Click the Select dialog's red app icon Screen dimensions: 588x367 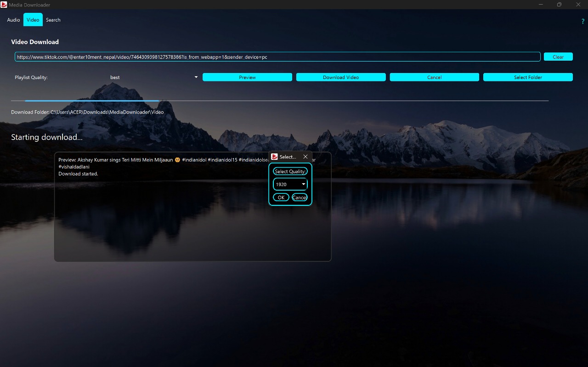(275, 157)
